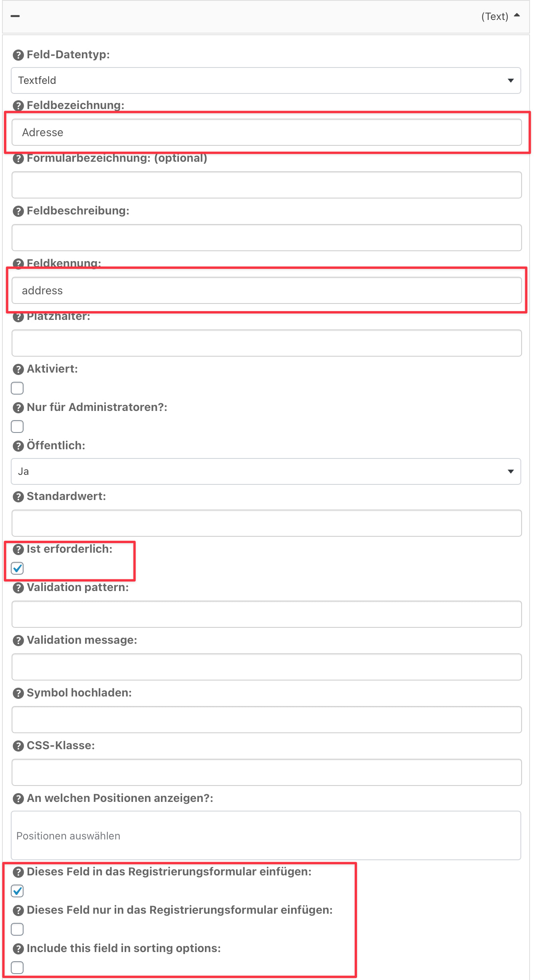Open help icon for Validation pattern

18,588
